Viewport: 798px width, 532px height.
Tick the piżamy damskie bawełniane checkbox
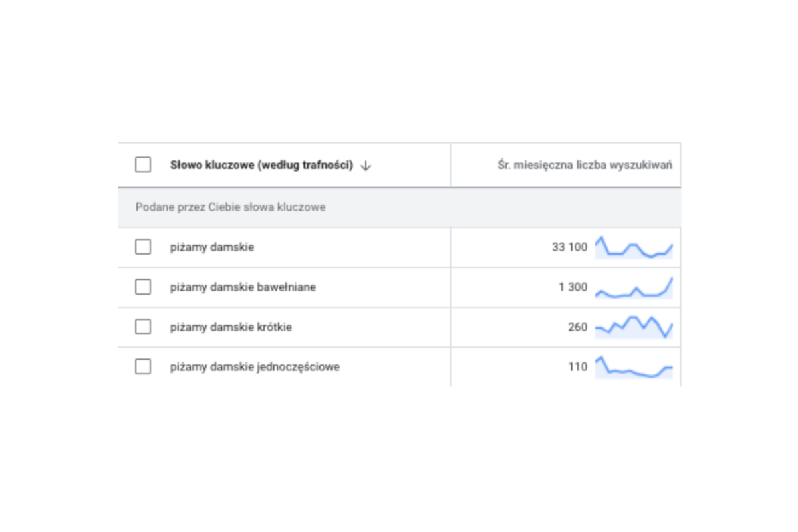pos(143,287)
